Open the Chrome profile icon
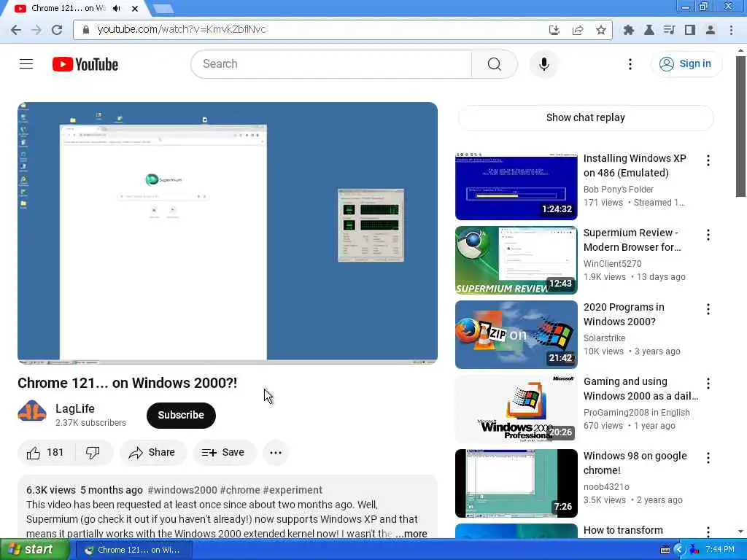Screen dimensions: 747x560 (x=711, y=30)
